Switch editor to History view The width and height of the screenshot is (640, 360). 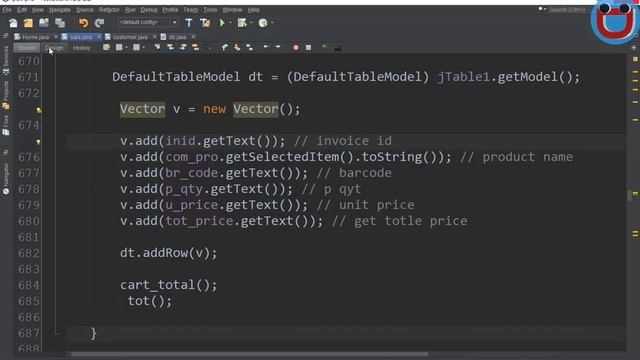click(x=81, y=48)
